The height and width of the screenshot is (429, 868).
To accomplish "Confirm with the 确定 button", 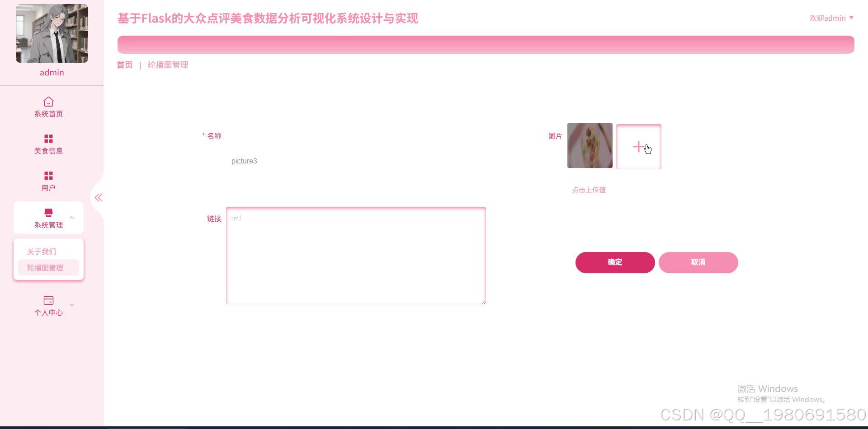I will [x=615, y=262].
